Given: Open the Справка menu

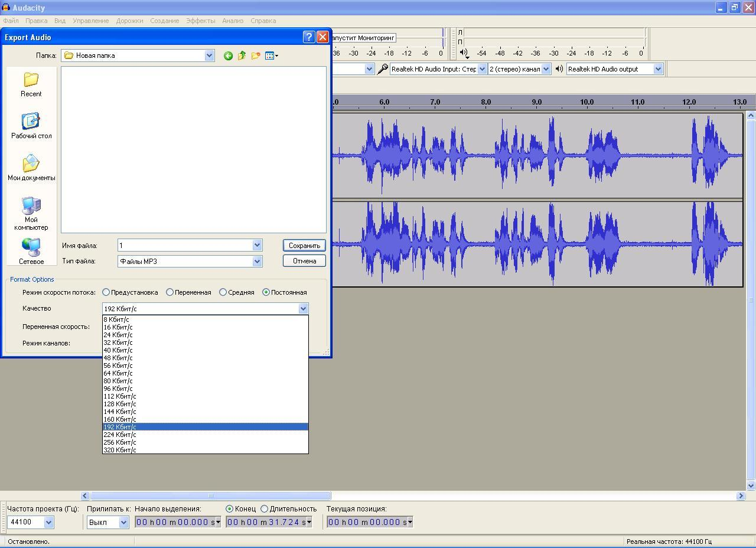Looking at the screenshot, I should coord(263,21).
